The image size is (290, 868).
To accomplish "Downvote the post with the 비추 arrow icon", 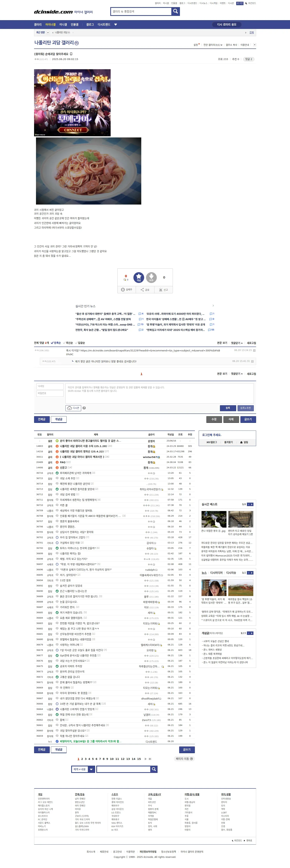I will (151, 277).
